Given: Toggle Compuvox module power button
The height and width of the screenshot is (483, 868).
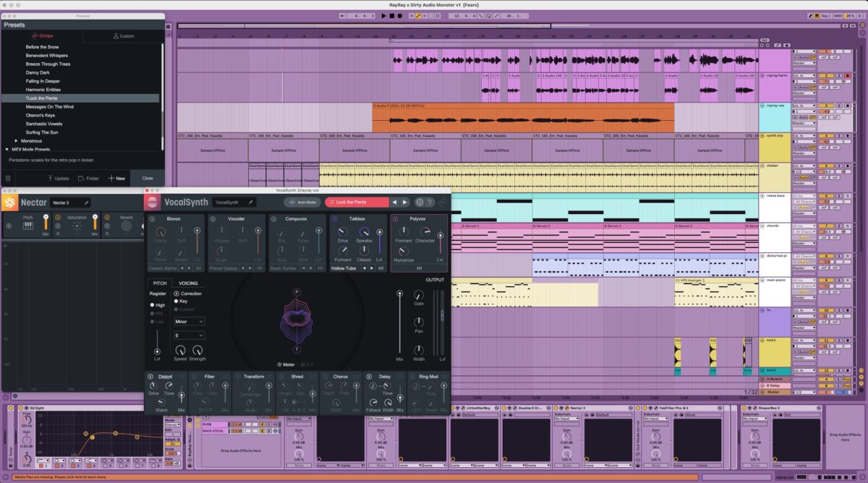Looking at the screenshot, I should 274,218.
